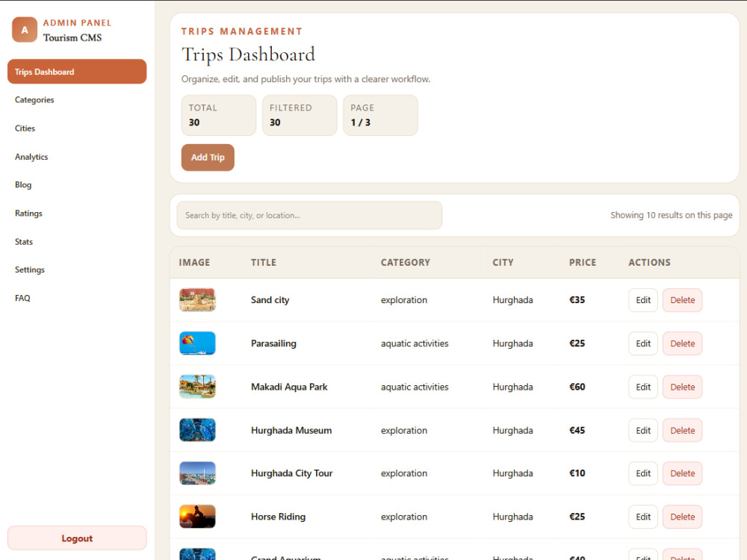Select the Hurghada Museum title
Screen dimensions: 747x560
tap(291, 430)
